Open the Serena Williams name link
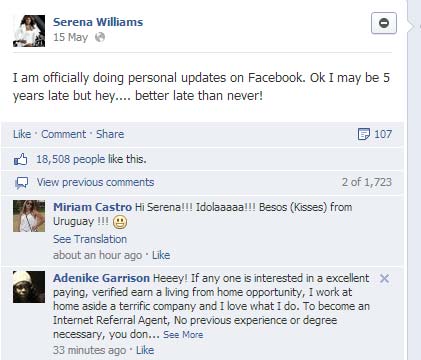421x360 pixels. (x=98, y=22)
